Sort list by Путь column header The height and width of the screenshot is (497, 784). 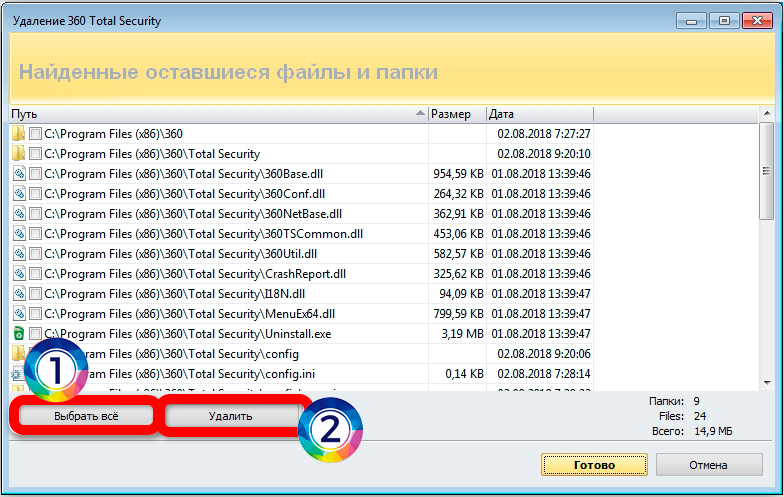coord(219,114)
